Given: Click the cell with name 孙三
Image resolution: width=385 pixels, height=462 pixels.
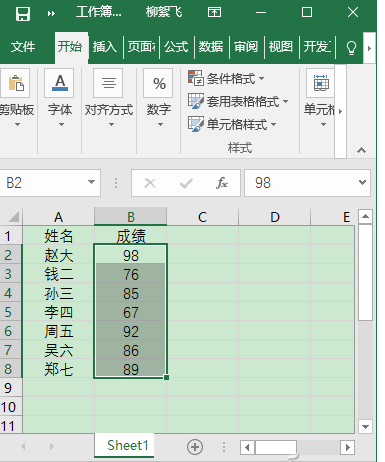Looking at the screenshot, I should click(58, 293).
